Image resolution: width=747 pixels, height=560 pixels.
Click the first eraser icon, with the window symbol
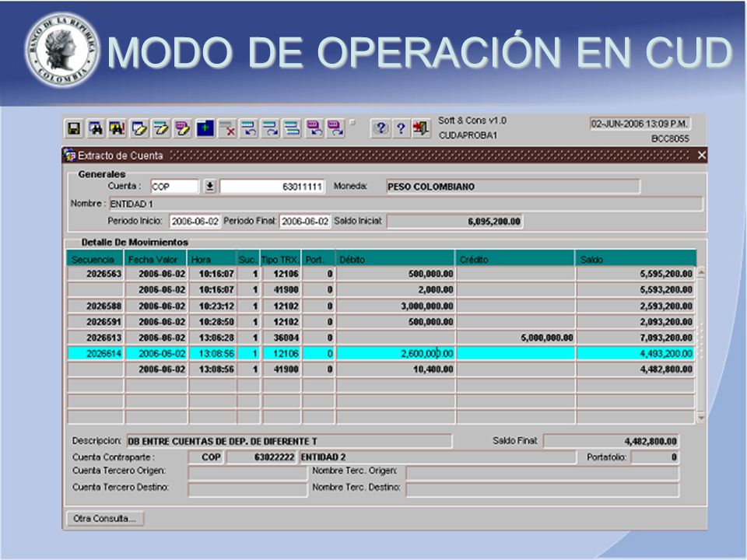point(139,128)
